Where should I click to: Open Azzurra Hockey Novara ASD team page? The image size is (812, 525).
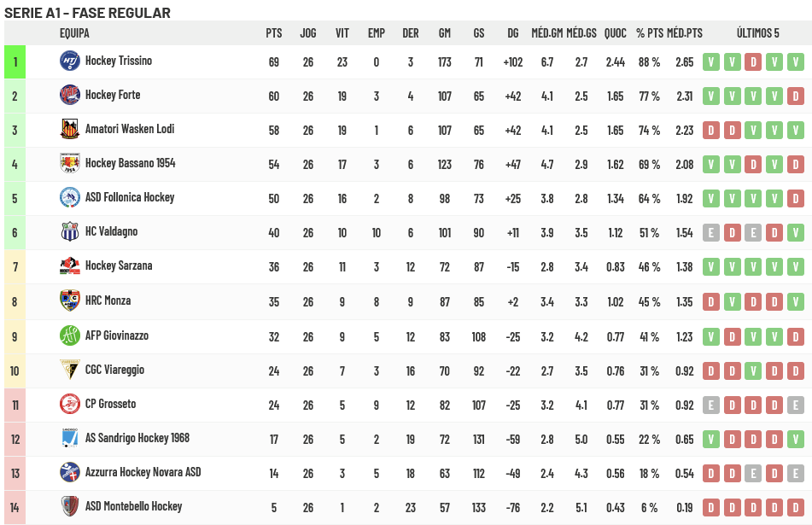pos(143,472)
